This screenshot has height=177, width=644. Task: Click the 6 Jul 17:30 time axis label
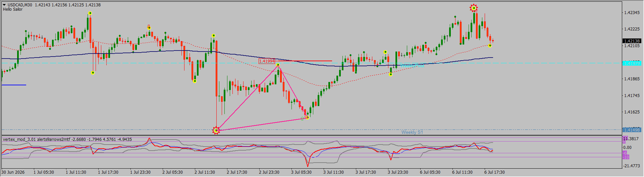tap(494, 172)
